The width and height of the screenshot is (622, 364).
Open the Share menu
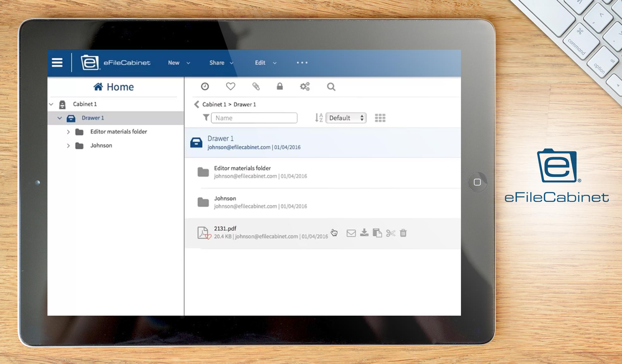[217, 63]
